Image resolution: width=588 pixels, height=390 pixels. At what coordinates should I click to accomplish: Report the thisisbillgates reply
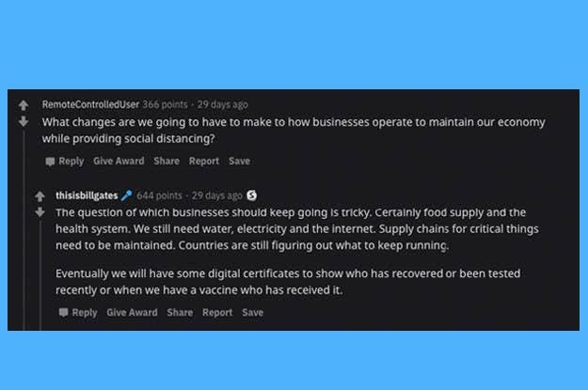[217, 312]
